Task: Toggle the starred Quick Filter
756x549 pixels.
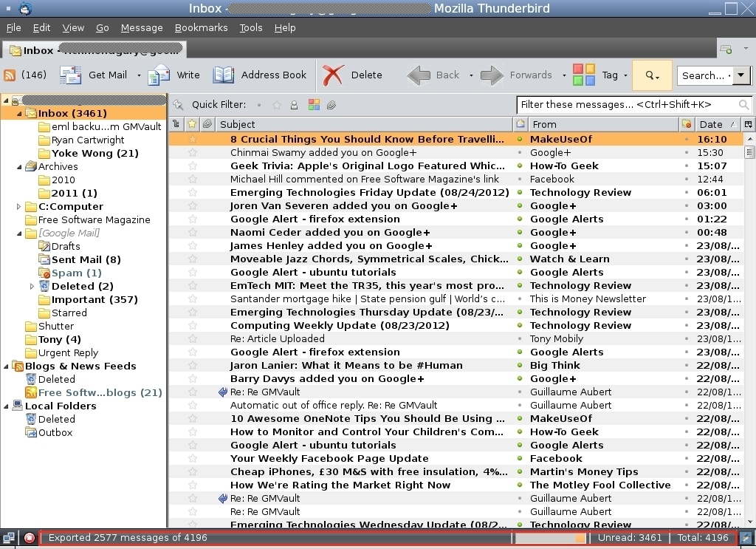Action: coord(277,105)
